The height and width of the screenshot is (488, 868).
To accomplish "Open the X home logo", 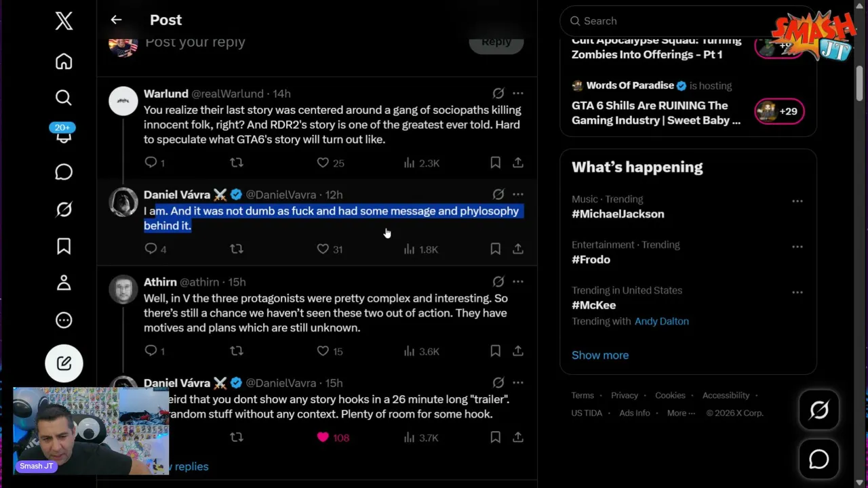I will click(x=64, y=20).
